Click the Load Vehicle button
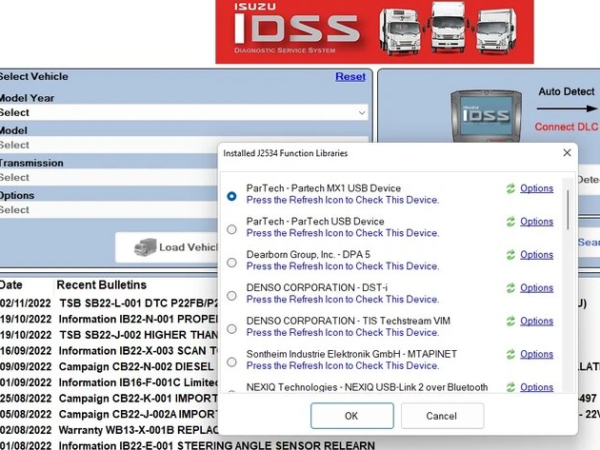Viewport: 600px width, 450px height. click(x=167, y=247)
